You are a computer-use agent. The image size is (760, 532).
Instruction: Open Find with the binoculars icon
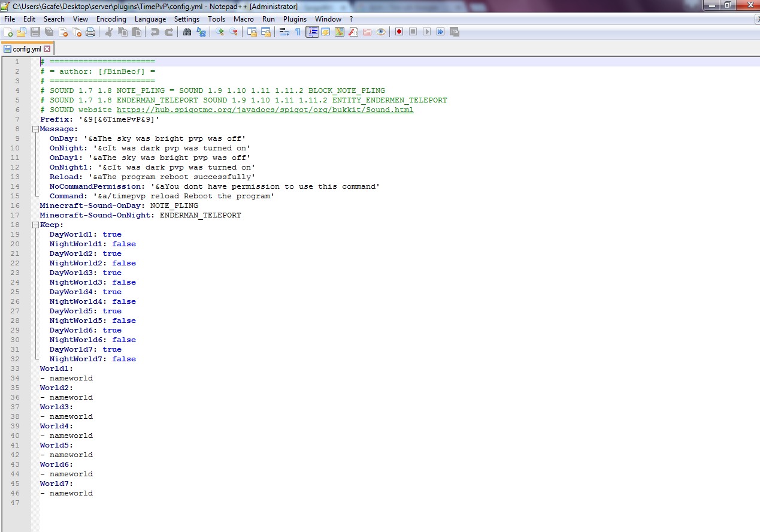[x=187, y=32]
